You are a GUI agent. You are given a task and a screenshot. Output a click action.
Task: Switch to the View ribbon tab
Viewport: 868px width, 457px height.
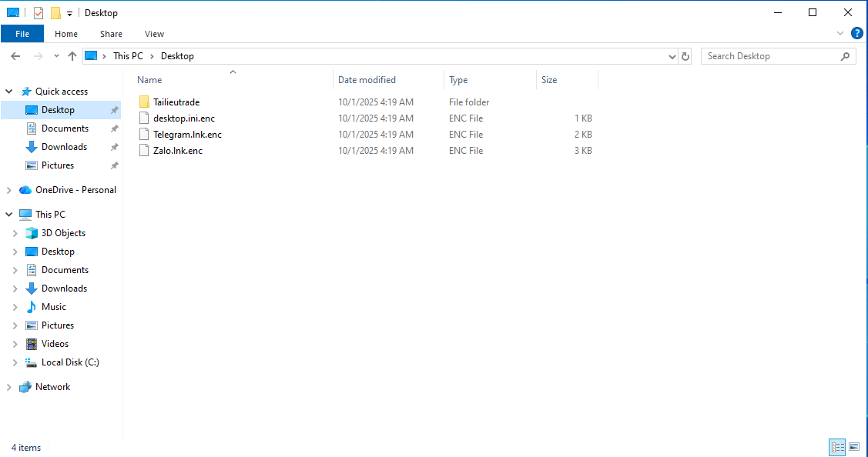154,34
